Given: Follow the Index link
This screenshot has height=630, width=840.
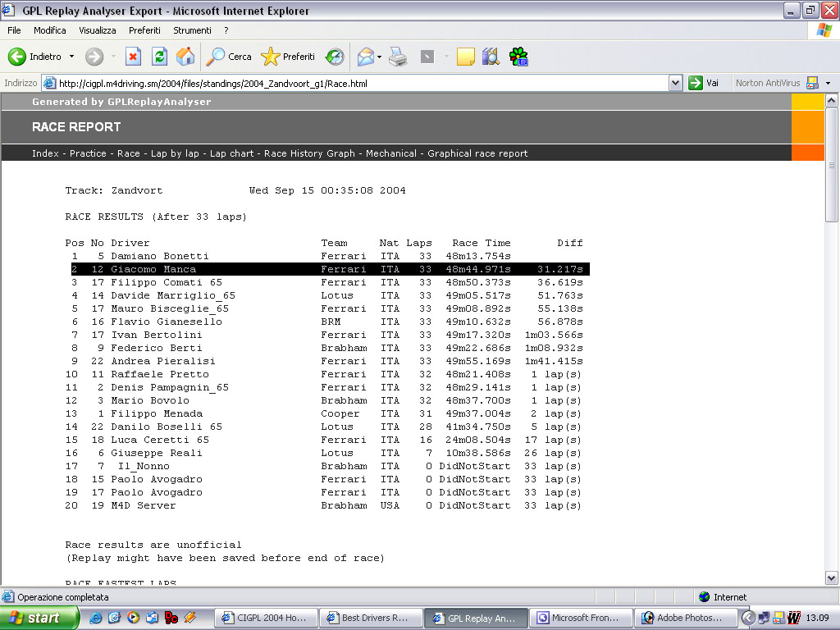Looking at the screenshot, I should [x=46, y=153].
